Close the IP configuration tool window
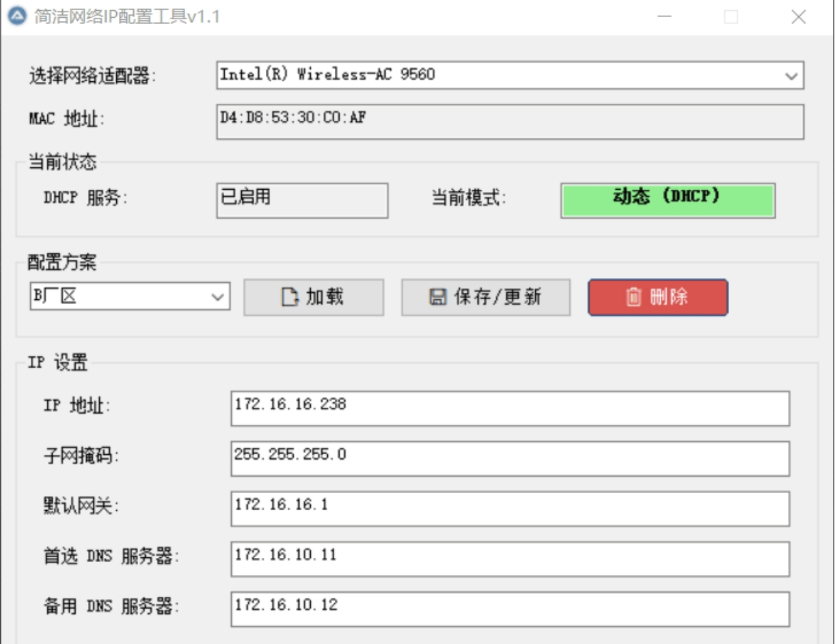This screenshot has width=835, height=644. [x=798, y=17]
